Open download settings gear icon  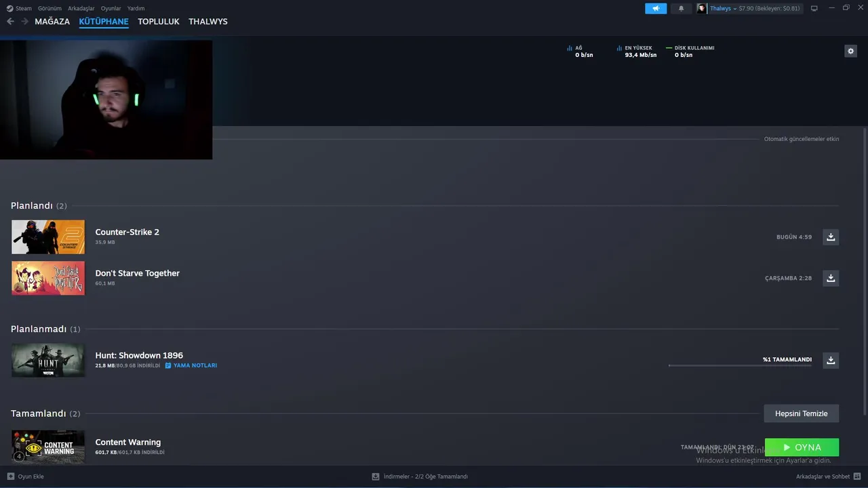tap(850, 51)
